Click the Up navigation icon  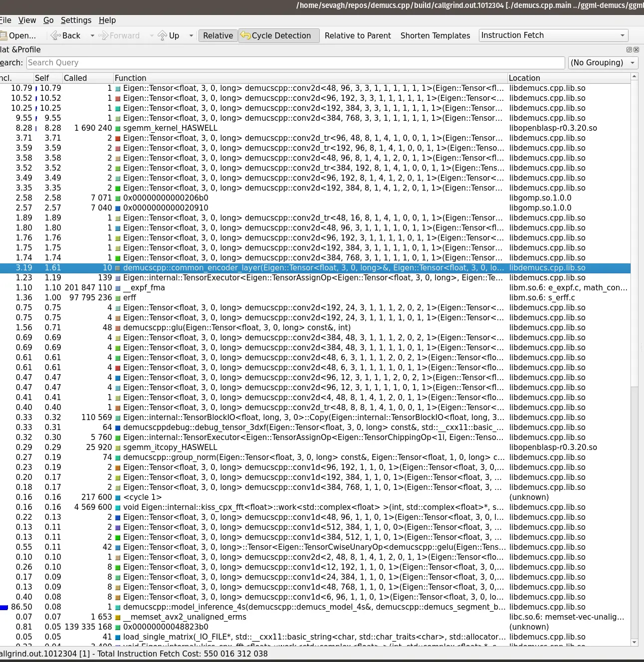(x=163, y=35)
